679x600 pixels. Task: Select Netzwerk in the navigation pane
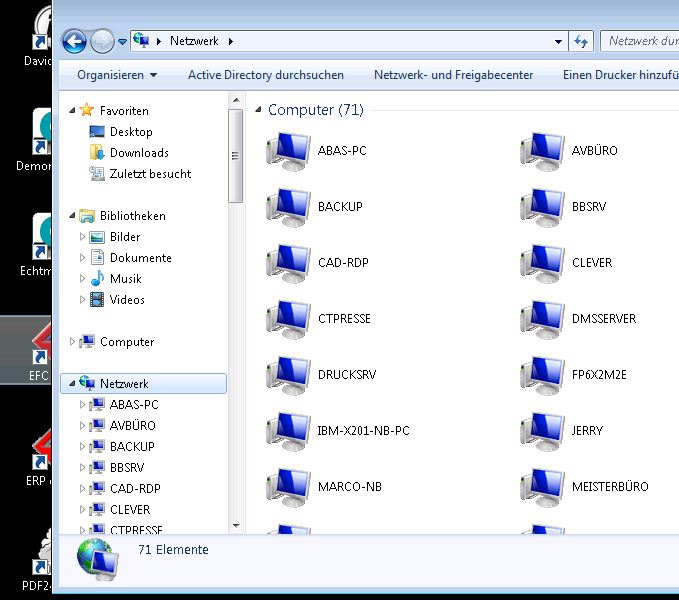click(124, 384)
